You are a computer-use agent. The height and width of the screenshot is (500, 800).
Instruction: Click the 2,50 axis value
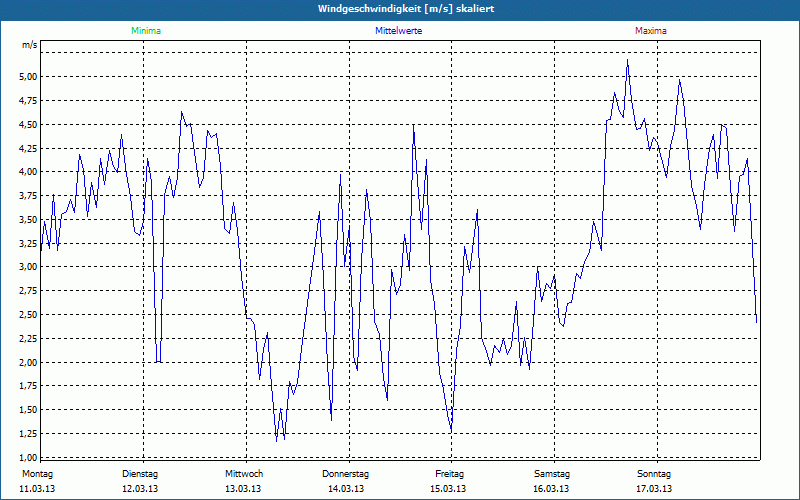(x=29, y=315)
